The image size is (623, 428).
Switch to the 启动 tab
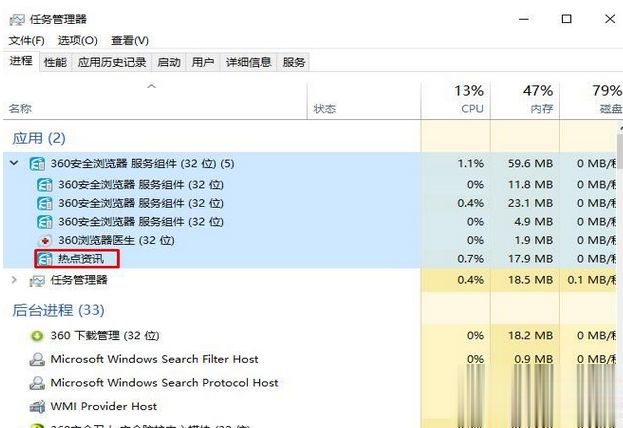(169, 62)
